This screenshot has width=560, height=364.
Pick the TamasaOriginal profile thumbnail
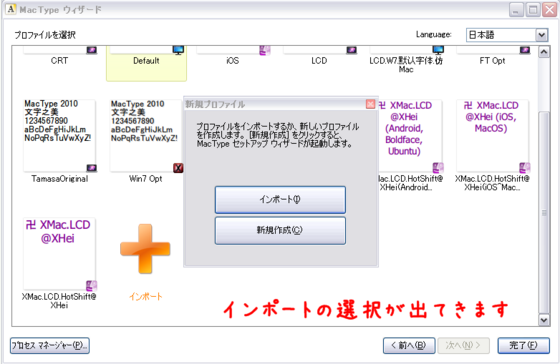point(59,135)
